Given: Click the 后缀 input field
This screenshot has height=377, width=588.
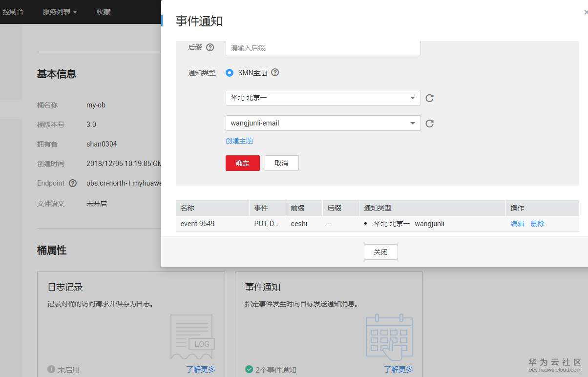Looking at the screenshot, I should tap(323, 48).
